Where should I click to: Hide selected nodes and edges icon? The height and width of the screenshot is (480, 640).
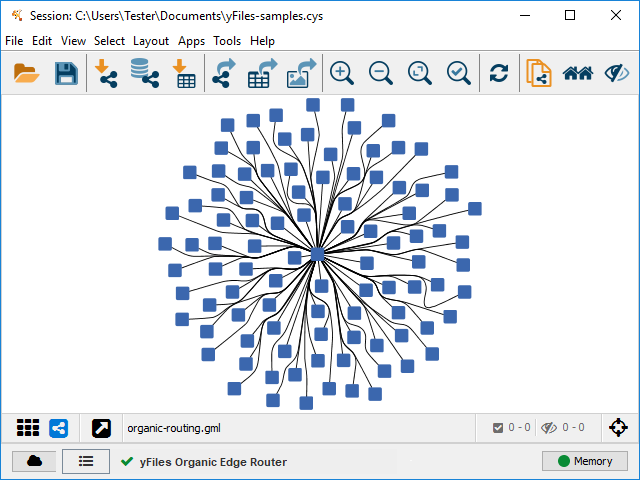click(x=617, y=73)
